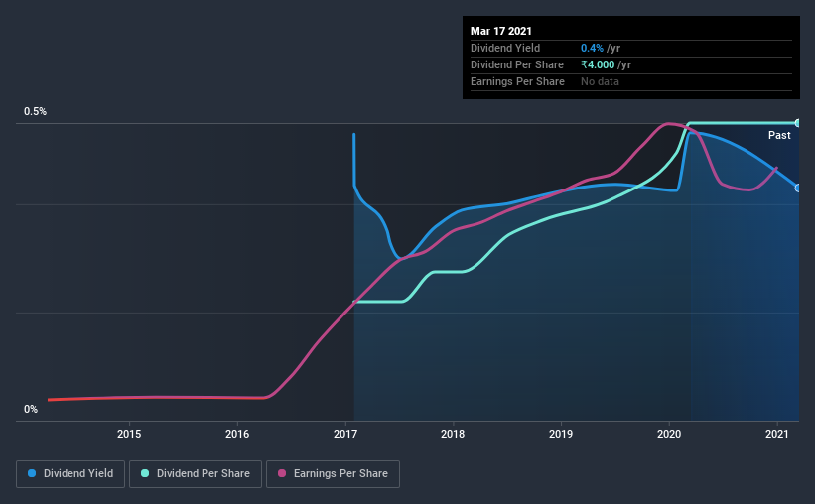Click the 2017 x-axis label

[x=345, y=434]
